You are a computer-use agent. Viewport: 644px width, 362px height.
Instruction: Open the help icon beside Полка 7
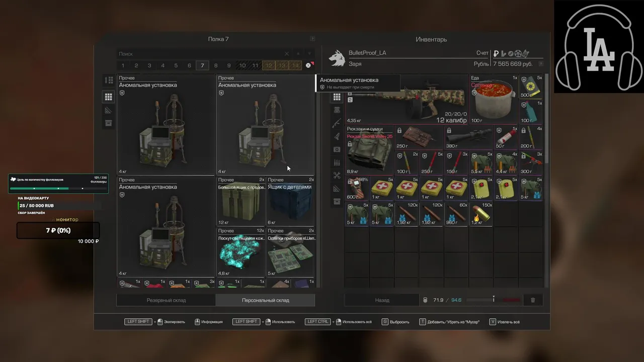[x=312, y=39]
